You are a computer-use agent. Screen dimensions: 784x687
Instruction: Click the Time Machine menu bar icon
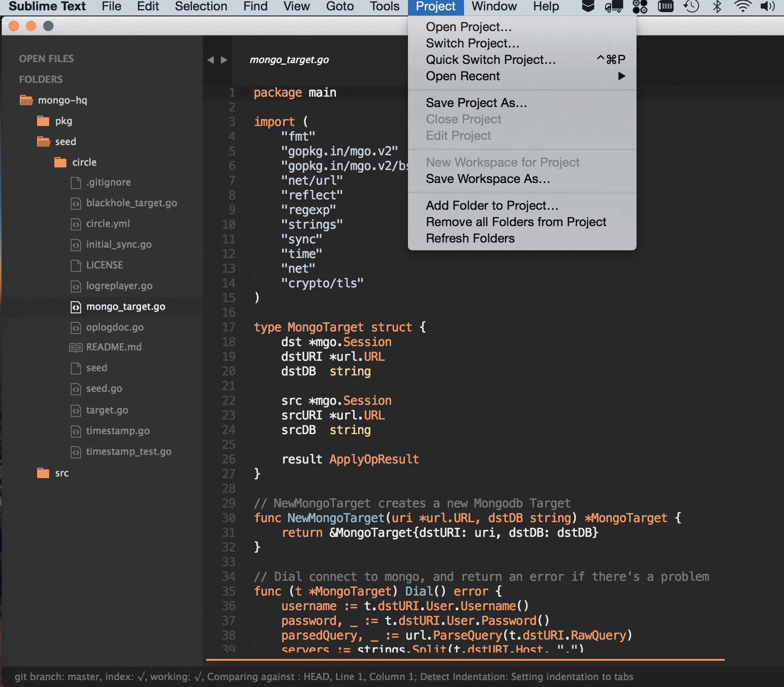[690, 6]
